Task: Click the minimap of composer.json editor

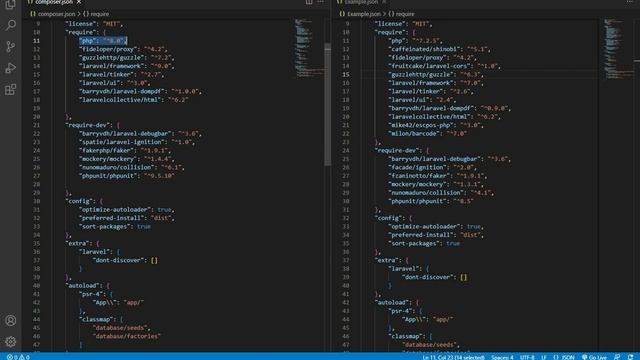Action: (x=308, y=48)
